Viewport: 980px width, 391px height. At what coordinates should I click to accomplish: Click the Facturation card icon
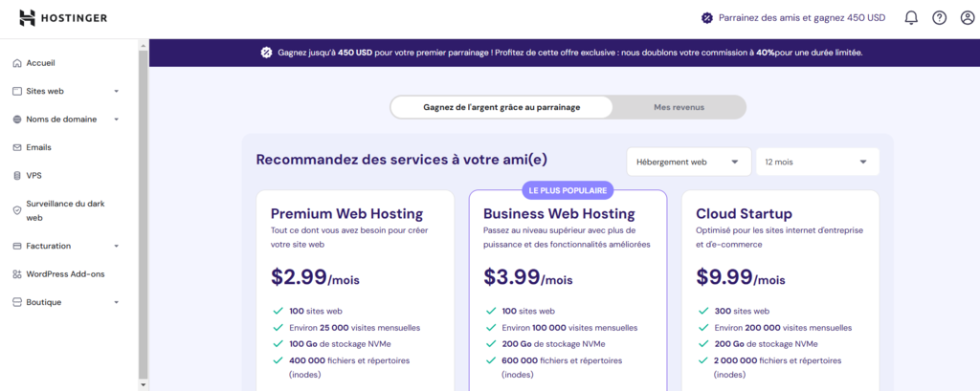tap(17, 246)
